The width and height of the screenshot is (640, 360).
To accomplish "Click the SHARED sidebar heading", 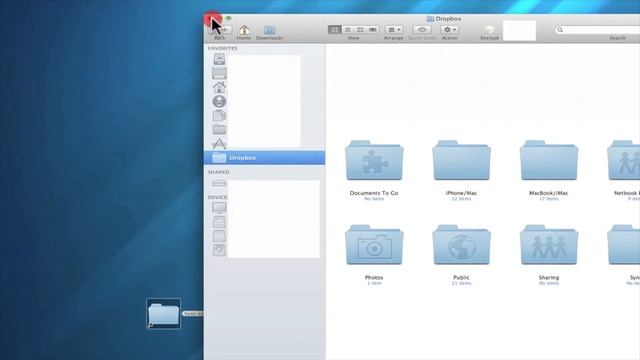I will click(x=218, y=172).
